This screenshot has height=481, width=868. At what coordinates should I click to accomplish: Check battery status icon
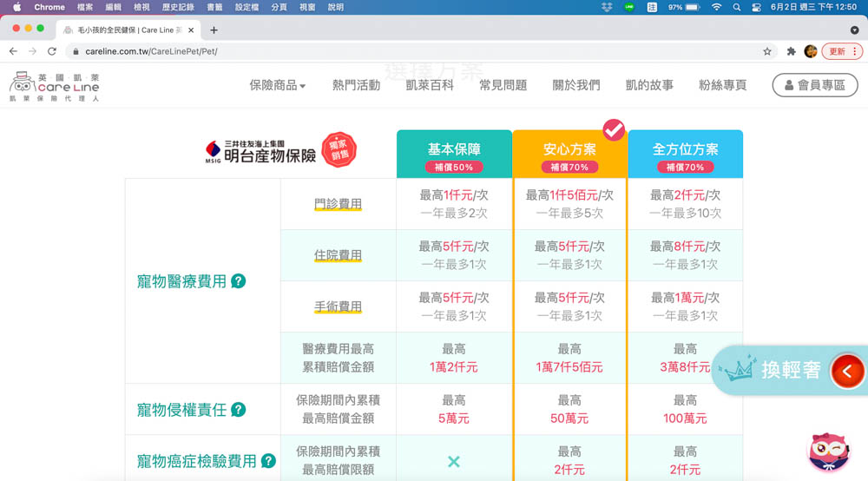(693, 7)
